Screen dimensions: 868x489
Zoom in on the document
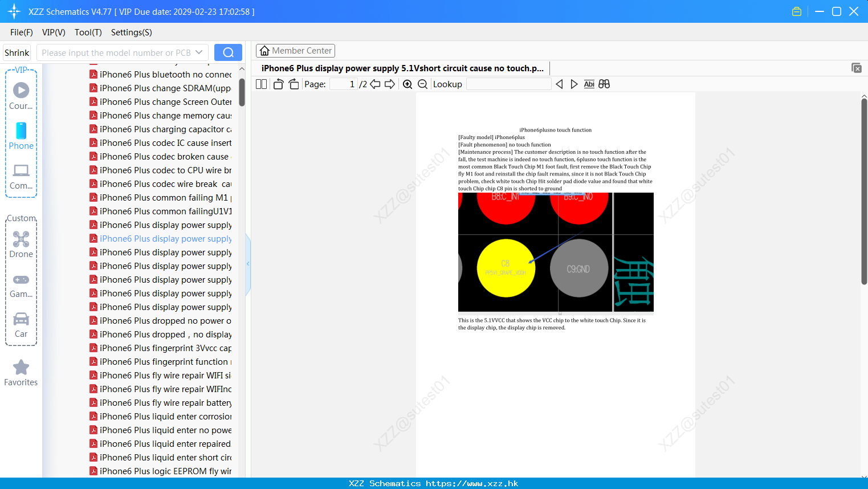pyautogui.click(x=407, y=84)
